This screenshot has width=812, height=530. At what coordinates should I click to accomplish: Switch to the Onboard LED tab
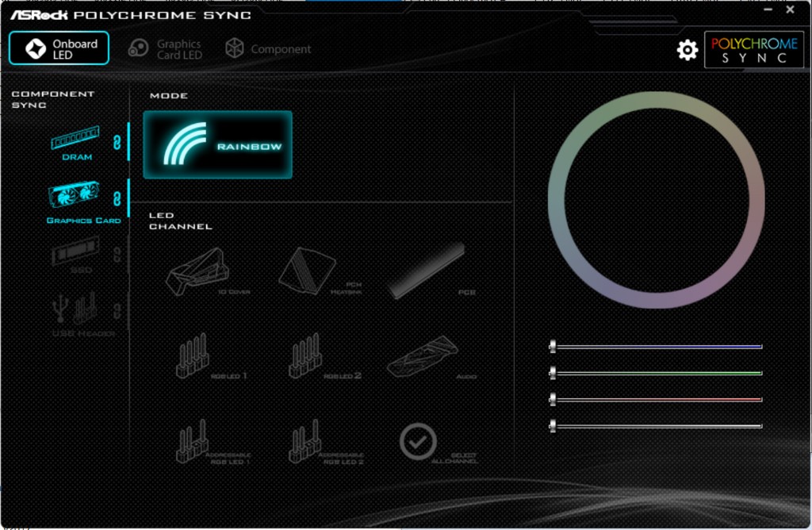pyautogui.click(x=59, y=48)
